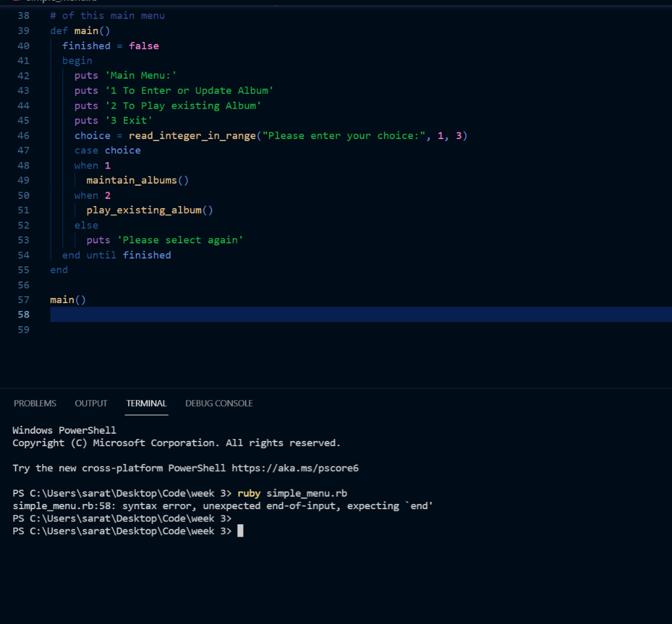Click main() call on line 57
Screen dimensions: 672x624
click(x=68, y=300)
